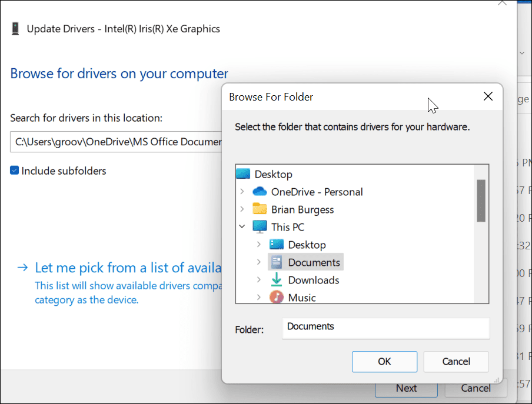Image resolution: width=532 pixels, height=404 pixels.
Task: Expand the OneDrive - Personal node
Action: 242,192
